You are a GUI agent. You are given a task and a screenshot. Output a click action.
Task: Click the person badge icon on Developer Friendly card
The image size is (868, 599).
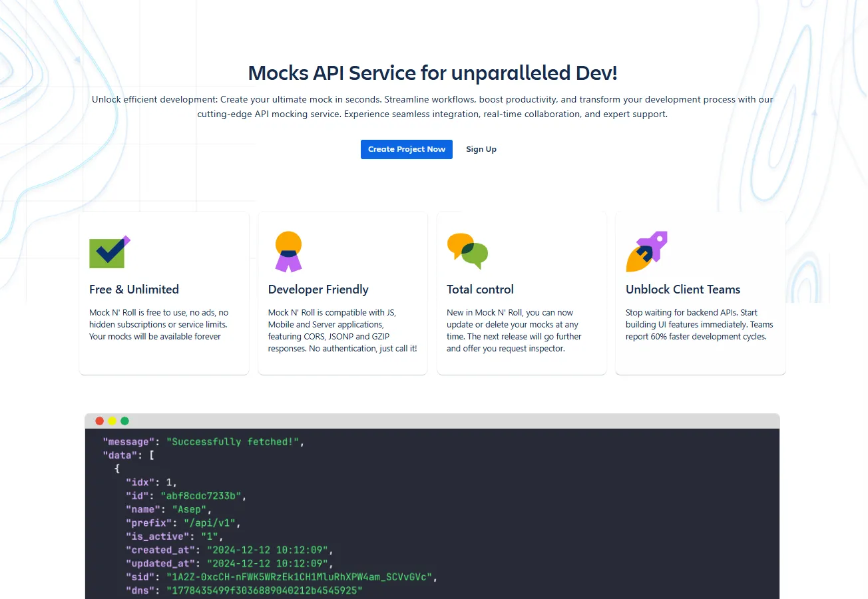(288, 251)
